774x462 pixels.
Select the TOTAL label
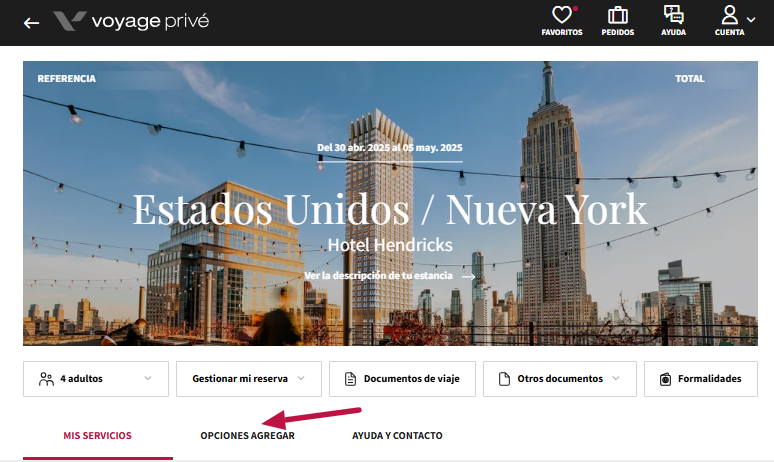pyautogui.click(x=690, y=79)
